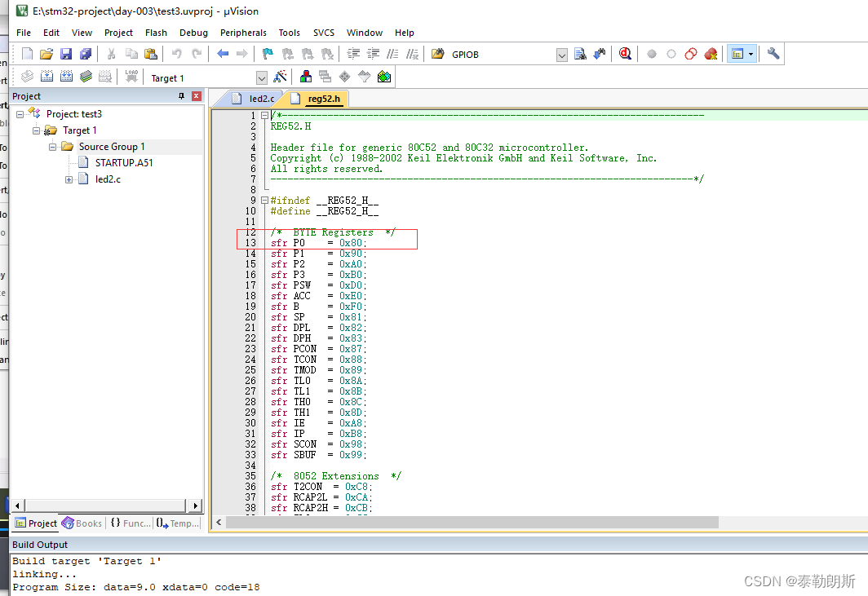
Task: Open the File menu
Action: 24,33
